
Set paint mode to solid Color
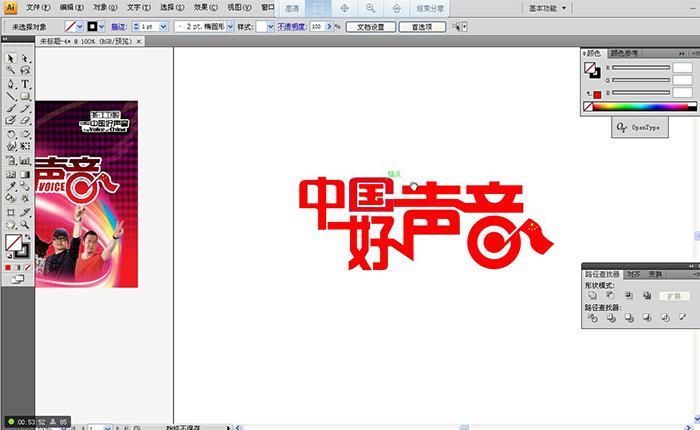click(x=8, y=267)
